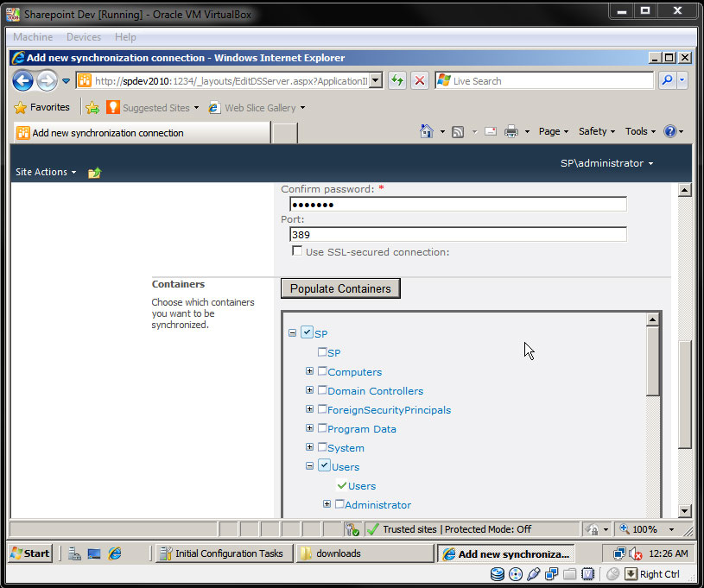This screenshot has width=704, height=588.
Task: Click the Populate Containers button
Action: pyautogui.click(x=340, y=288)
